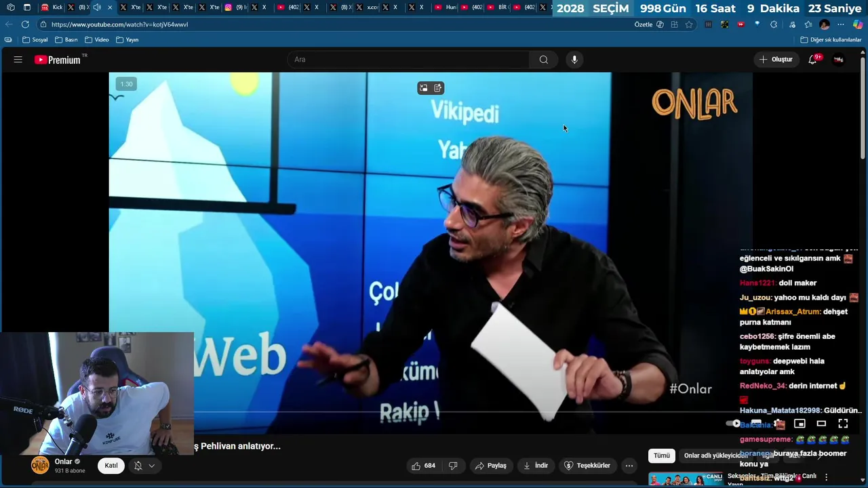Send thanks with Teşekkürler button
868x488 pixels.
pyautogui.click(x=587, y=466)
